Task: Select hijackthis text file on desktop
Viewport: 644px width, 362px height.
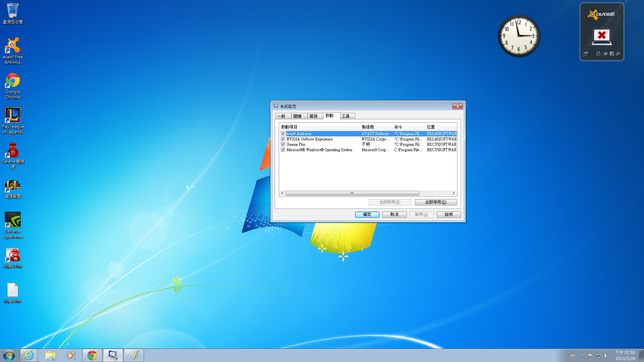Action: click(x=13, y=293)
